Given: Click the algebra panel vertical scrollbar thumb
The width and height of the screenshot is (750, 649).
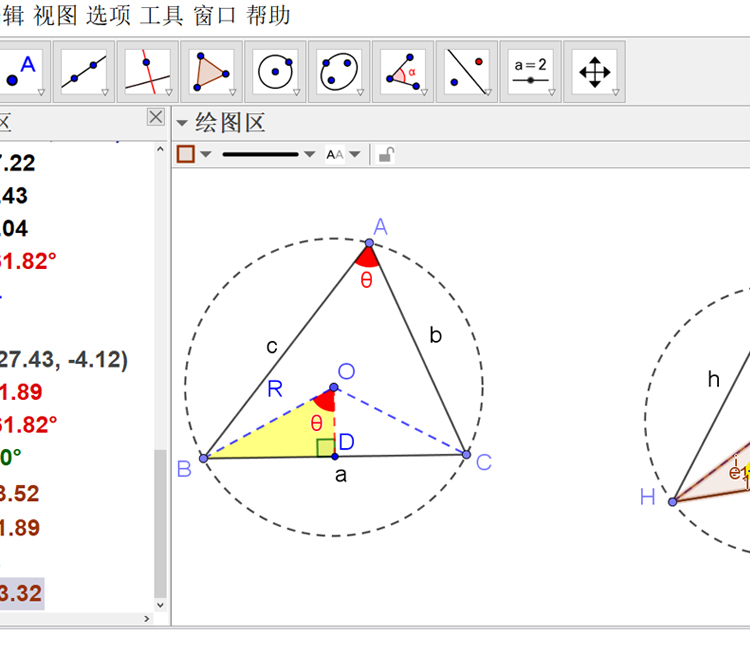Looking at the screenshot, I should 160,522.
